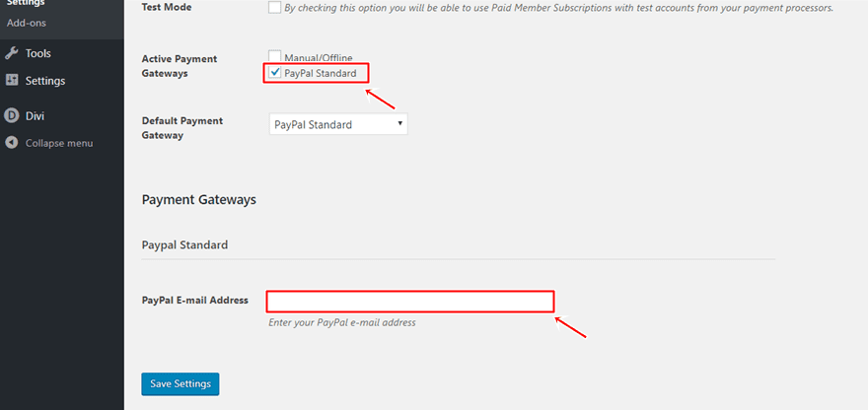Click the Save Settings button

(181, 384)
